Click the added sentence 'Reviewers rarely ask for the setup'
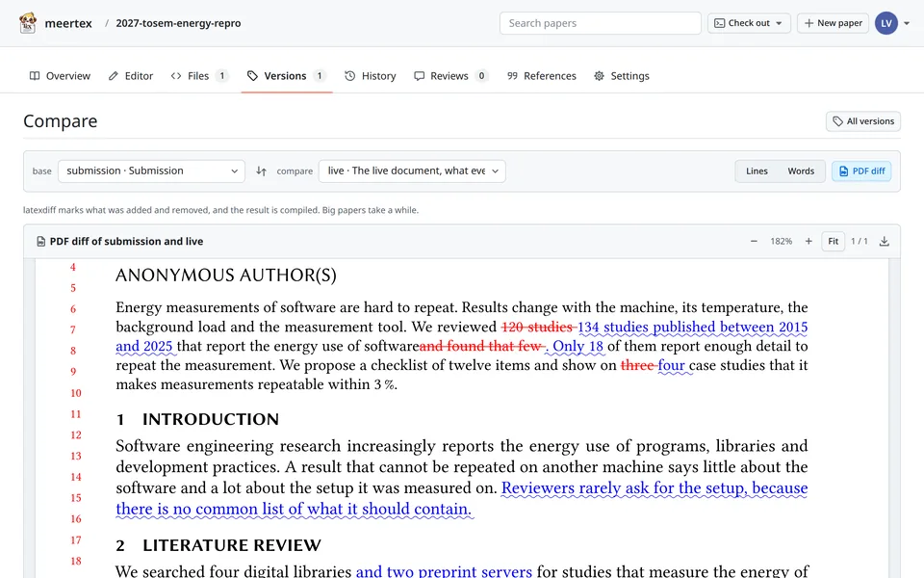 pyautogui.click(x=624, y=488)
